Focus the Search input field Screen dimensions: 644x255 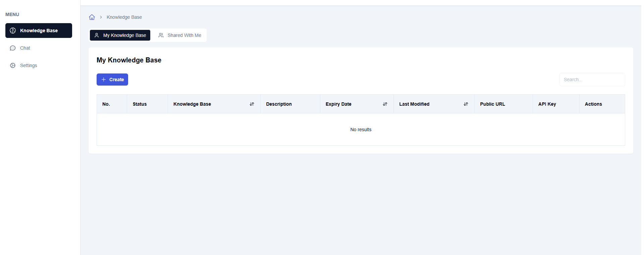[592, 80]
